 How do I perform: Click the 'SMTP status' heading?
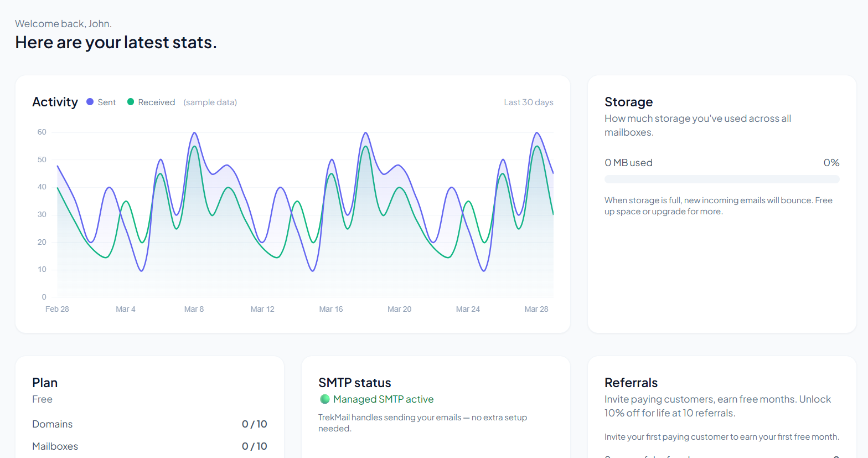coord(355,383)
